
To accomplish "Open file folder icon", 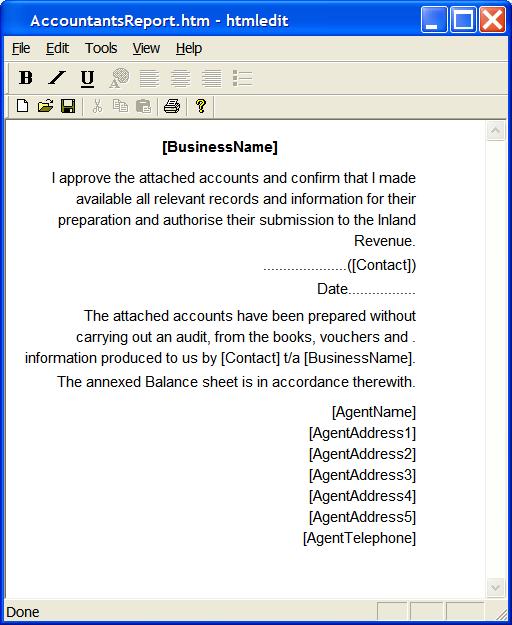I will (x=45, y=106).
